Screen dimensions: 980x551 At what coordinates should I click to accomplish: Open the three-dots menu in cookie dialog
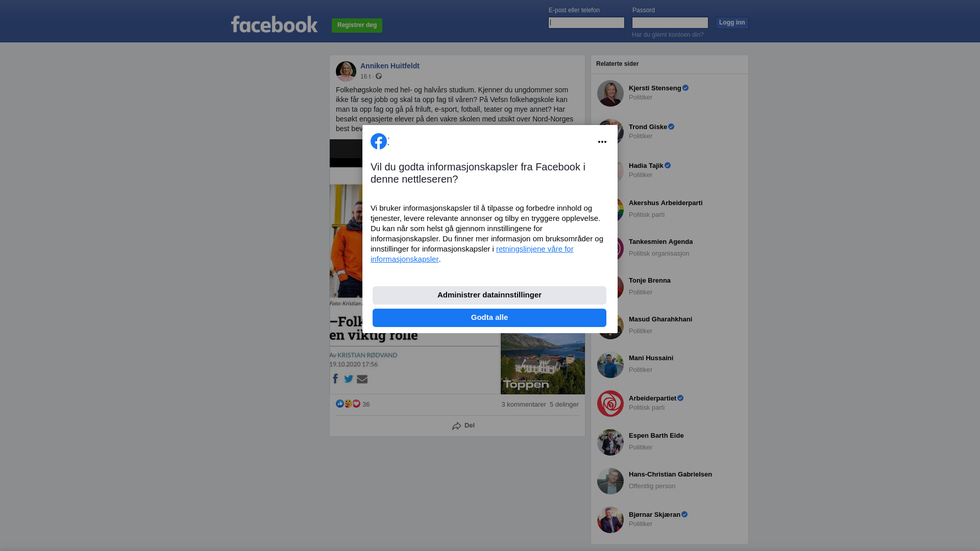coord(602,142)
